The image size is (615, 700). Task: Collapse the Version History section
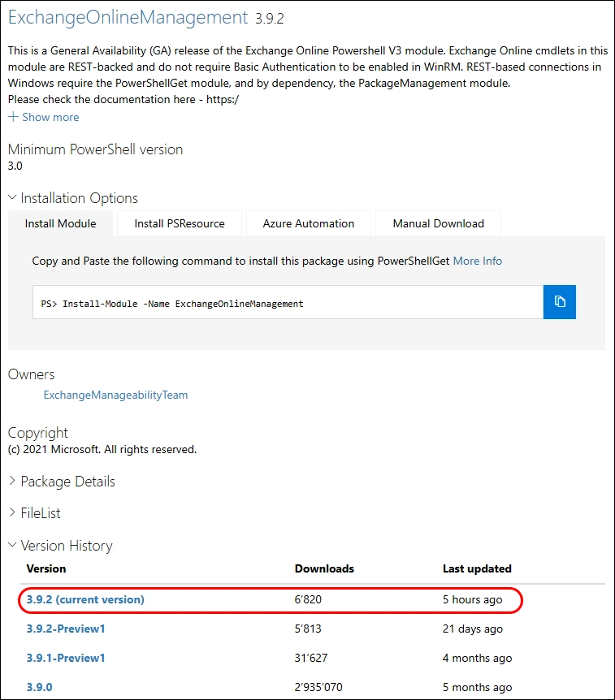60,546
